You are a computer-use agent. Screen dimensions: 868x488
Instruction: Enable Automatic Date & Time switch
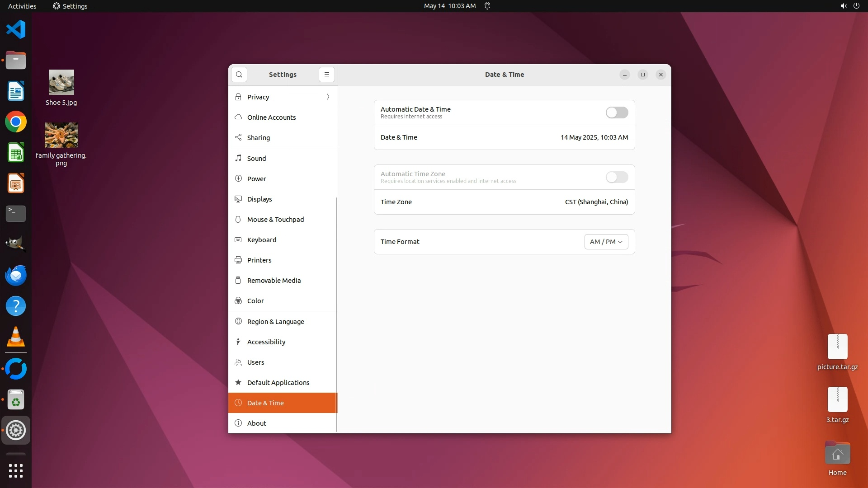(617, 113)
